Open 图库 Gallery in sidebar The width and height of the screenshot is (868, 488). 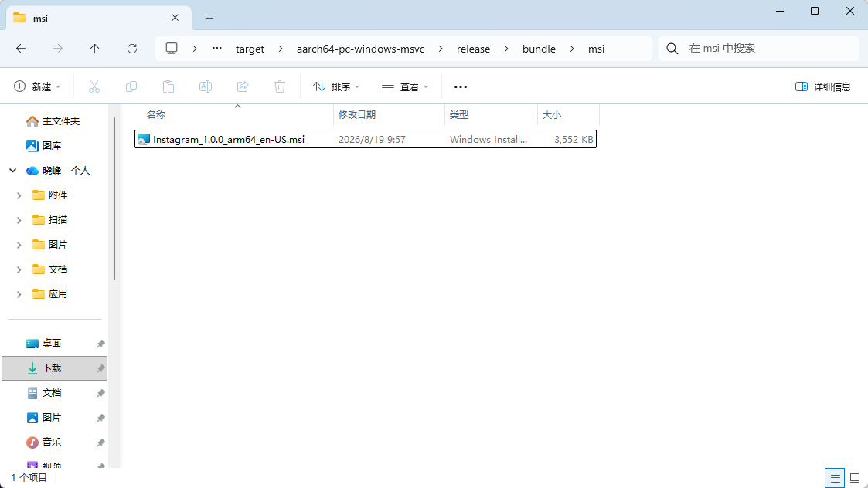44,145
